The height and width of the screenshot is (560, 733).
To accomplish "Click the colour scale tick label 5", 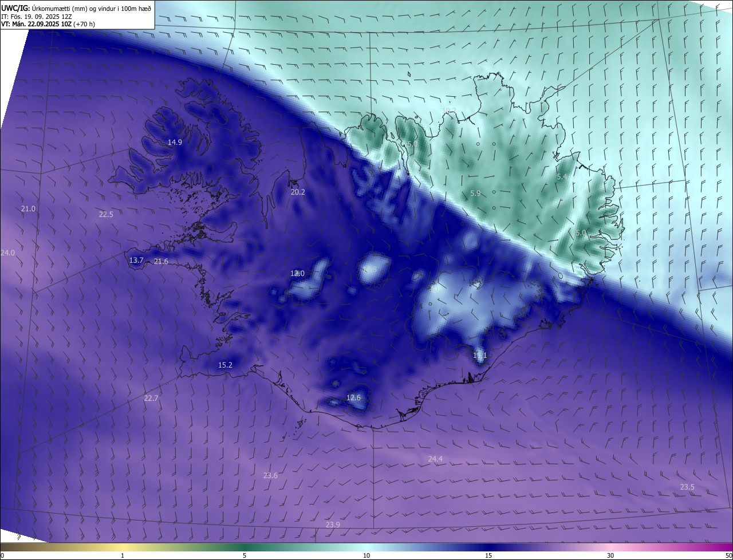I will (x=245, y=555).
